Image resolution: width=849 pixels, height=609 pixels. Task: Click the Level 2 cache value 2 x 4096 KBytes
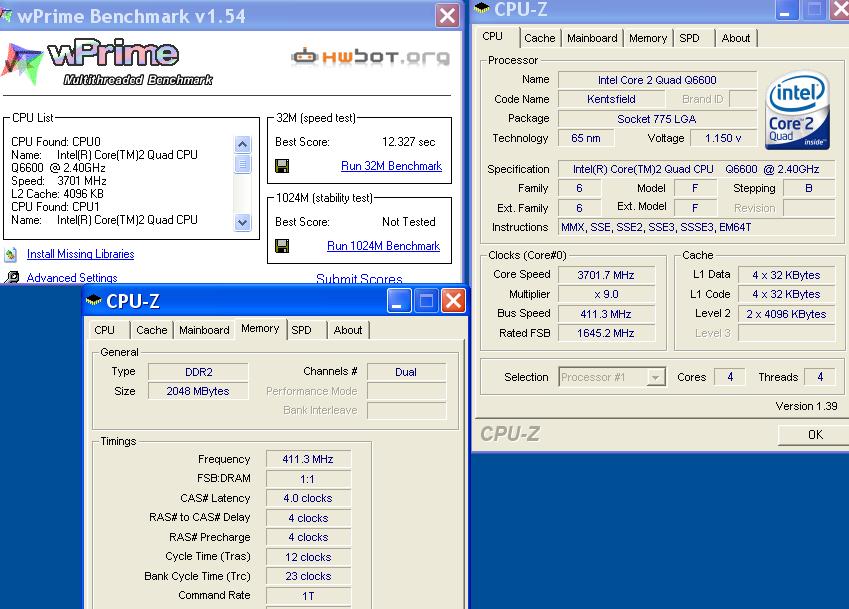click(x=786, y=314)
